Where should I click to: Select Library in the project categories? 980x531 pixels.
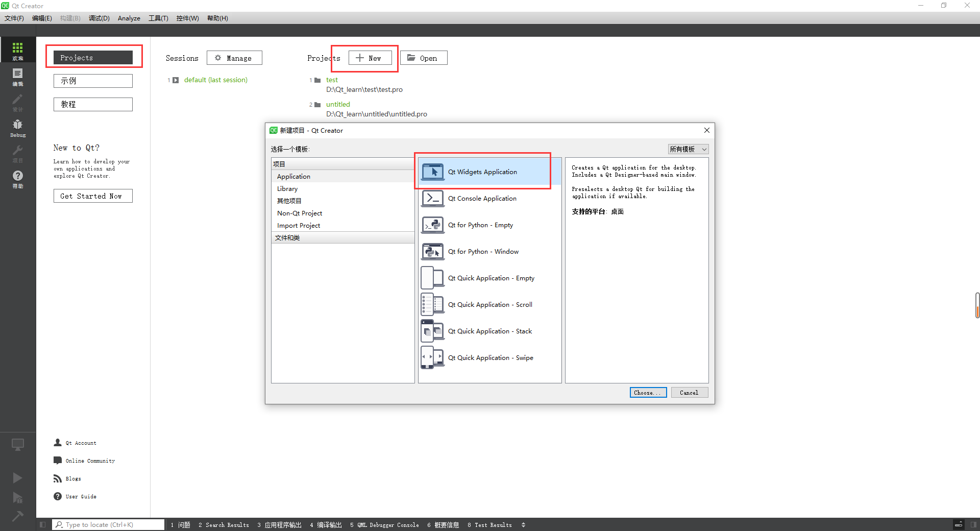click(343, 188)
